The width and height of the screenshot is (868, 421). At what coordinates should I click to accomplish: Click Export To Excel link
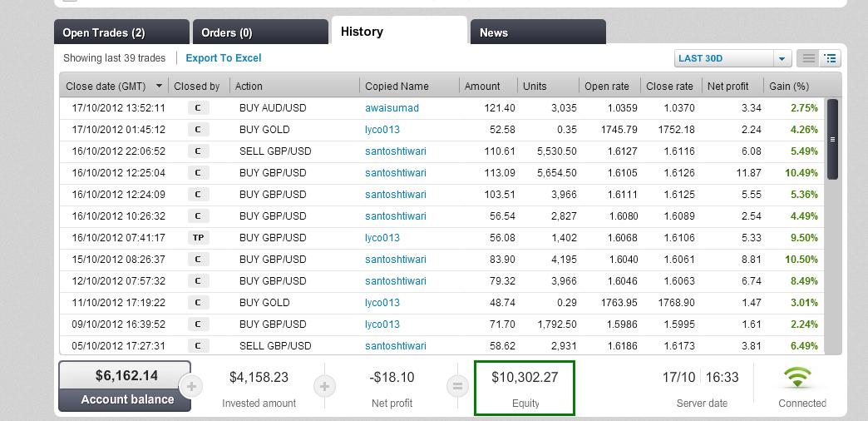pyautogui.click(x=224, y=58)
